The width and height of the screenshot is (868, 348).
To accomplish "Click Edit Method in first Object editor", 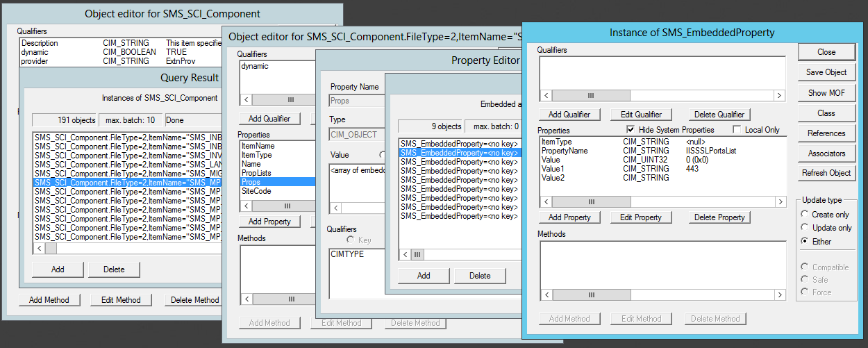I will pos(121,300).
